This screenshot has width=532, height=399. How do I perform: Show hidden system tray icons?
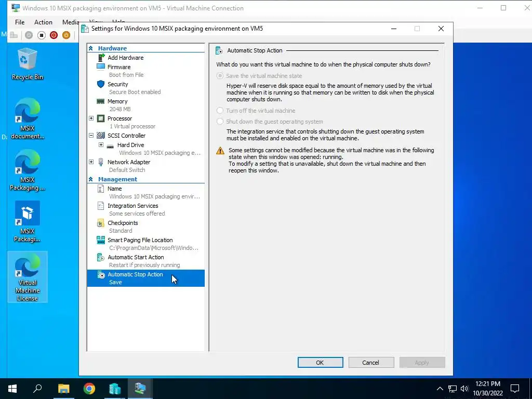click(440, 389)
